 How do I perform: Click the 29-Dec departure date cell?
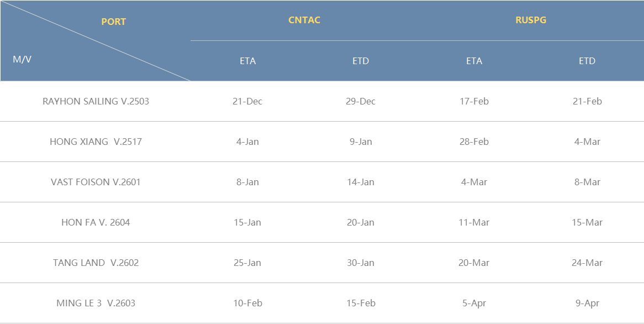point(361,101)
